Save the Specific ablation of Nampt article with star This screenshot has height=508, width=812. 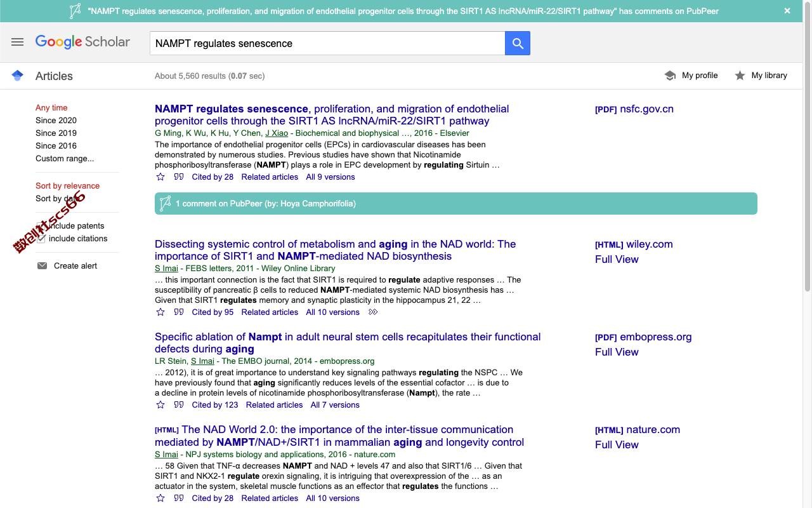(x=160, y=405)
